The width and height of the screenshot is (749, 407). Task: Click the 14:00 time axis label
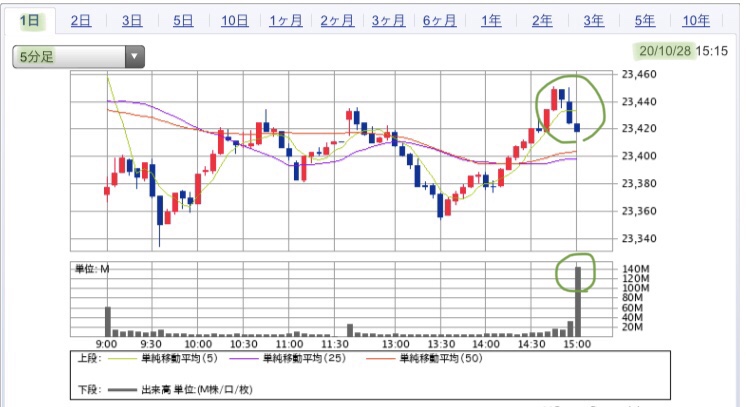pyautogui.click(x=486, y=344)
